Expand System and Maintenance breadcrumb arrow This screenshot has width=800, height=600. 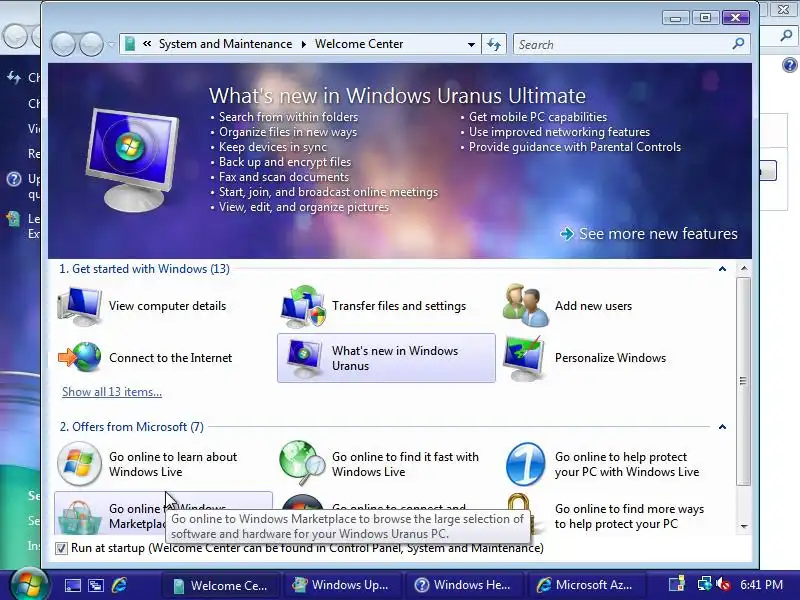[x=304, y=44]
